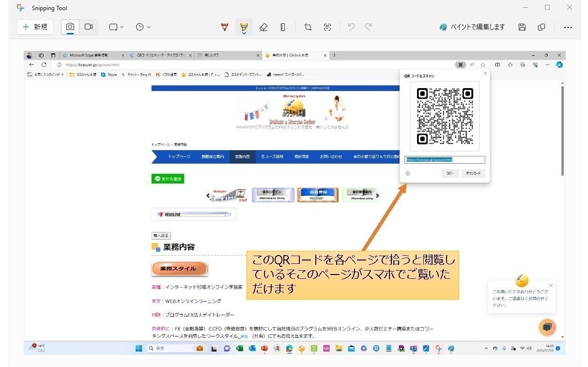Save the snip with the floppy icon
This screenshot has height=367, width=588.
tap(522, 27)
